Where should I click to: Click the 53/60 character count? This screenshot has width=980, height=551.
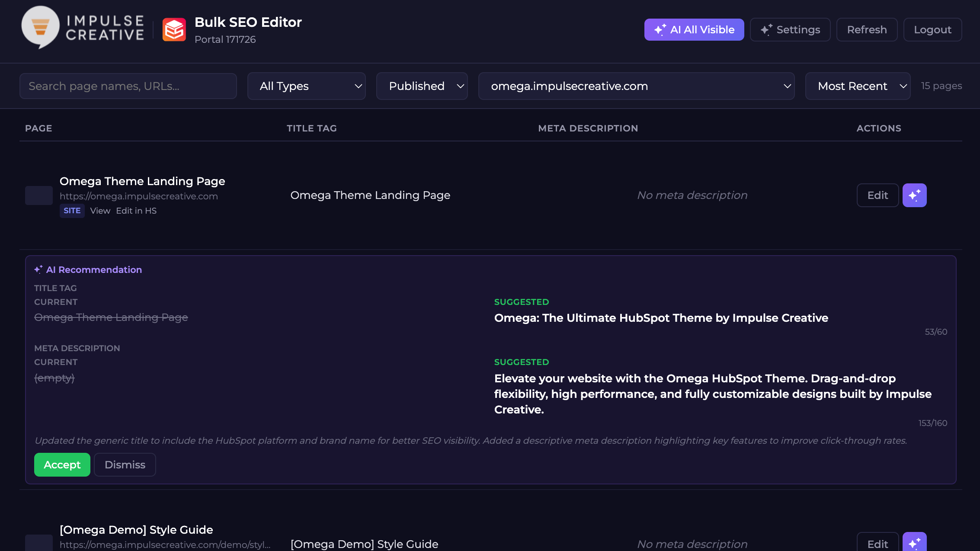(x=936, y=332)
